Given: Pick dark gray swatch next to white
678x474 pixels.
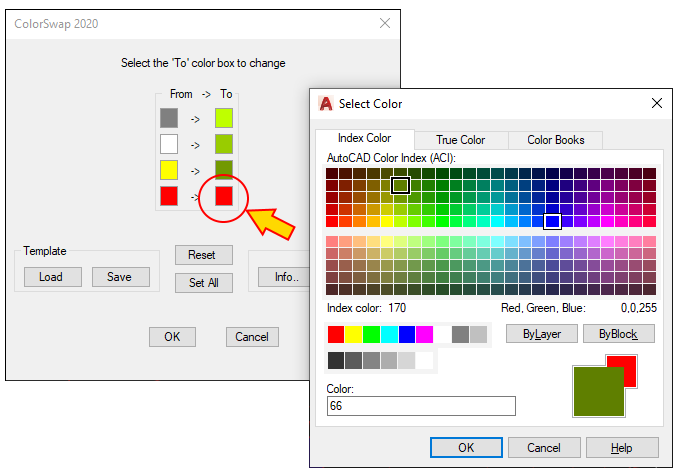Looking at the screenshot, I should pyautogui.click(x=461, y=335).
